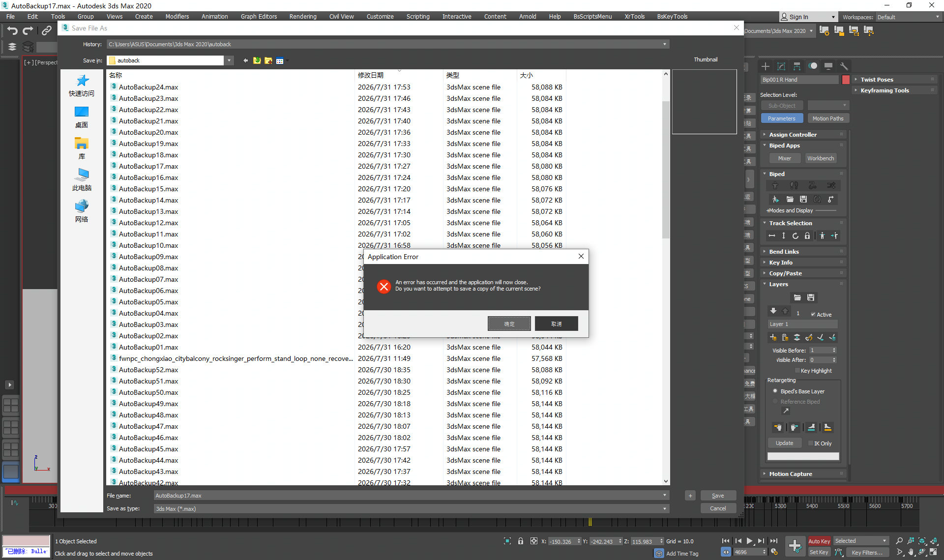Click Lock COM Keying padlock icon
The image size is (944, 560).
point(807,236)
